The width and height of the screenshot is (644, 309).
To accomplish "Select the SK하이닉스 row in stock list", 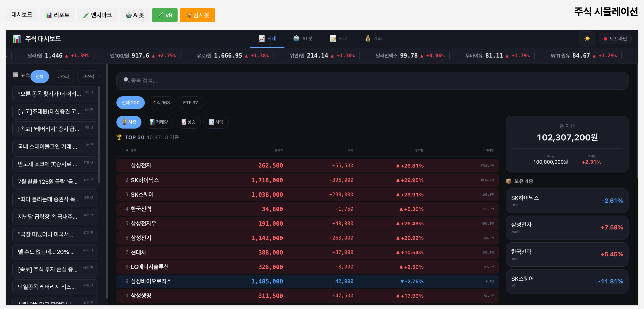I will coord(307,180).
